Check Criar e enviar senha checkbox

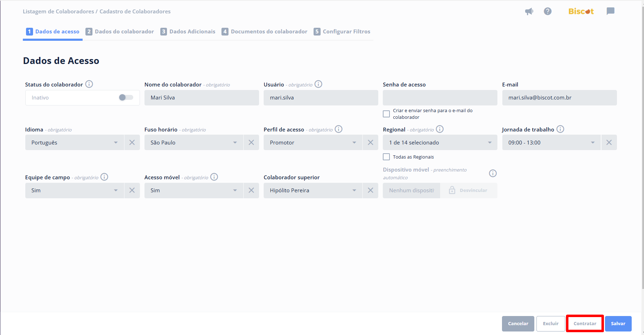pos(386,114)
